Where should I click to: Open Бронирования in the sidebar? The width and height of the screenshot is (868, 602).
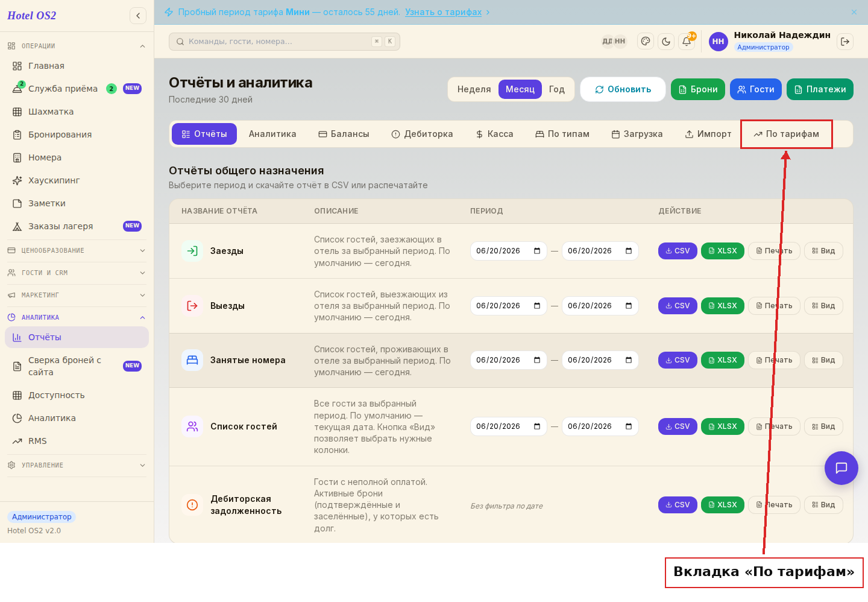coord(77,135)
